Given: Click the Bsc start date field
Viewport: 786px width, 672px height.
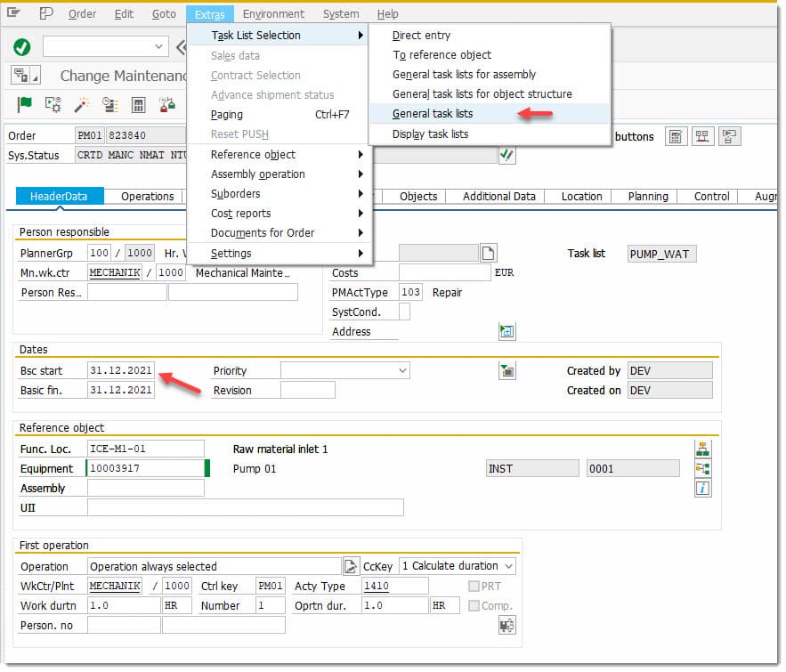Looking at the screenshot, I should pos(121,370).
